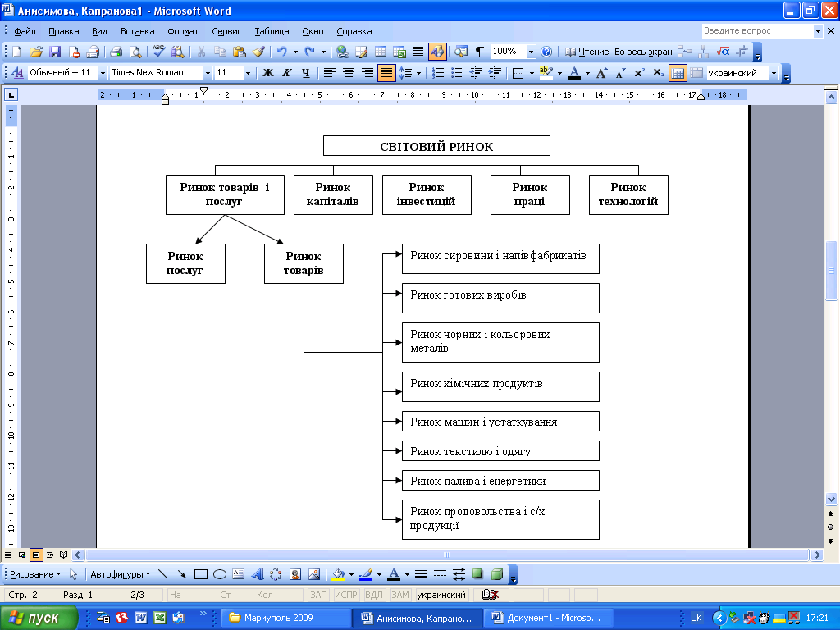Toggle Italic formatting К
The height and width of the screenshot is (630, 840).
point(286,73)
